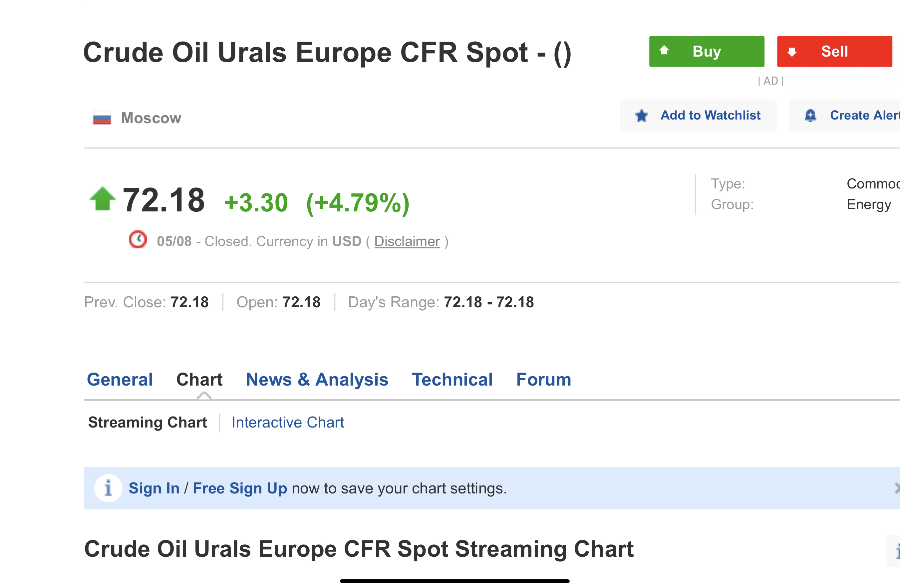
Task: Click the green up arrow beside the price
Action: pos(102,198)
